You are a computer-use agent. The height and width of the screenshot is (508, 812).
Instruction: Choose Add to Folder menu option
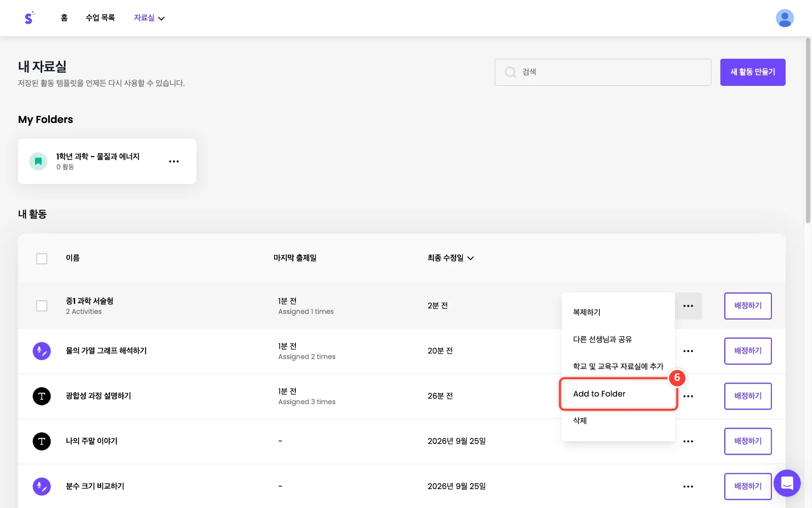pyautogui.click(x=618, y=394)
